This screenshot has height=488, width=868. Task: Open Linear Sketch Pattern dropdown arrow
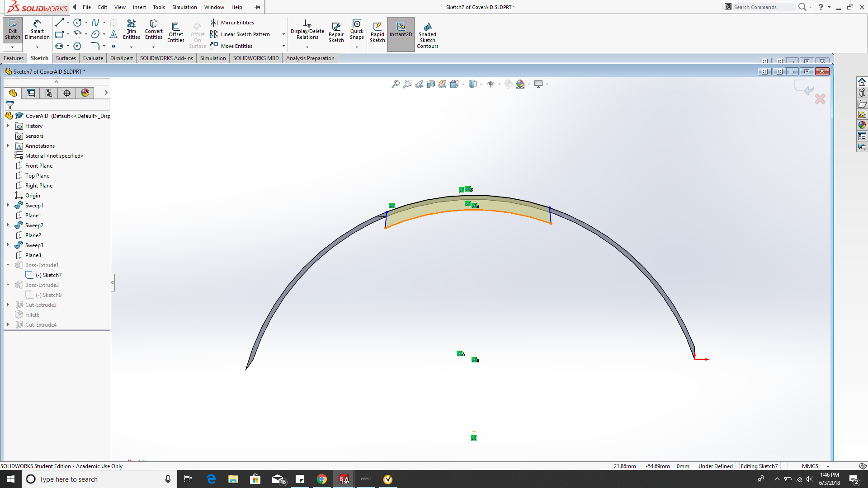pos(283,34)
